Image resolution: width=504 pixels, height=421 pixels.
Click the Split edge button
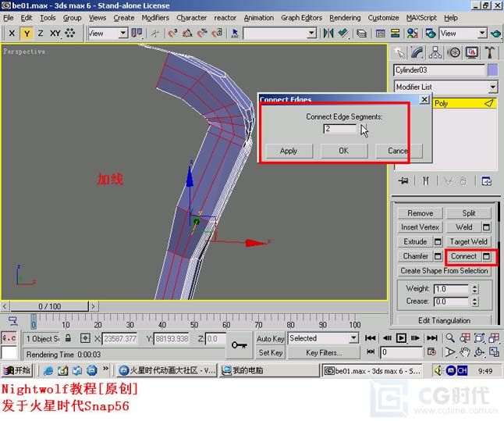[469, 213]
